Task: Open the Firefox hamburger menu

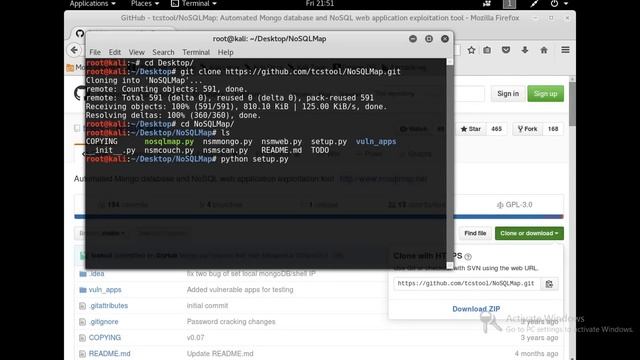Action: coord(565,50)
